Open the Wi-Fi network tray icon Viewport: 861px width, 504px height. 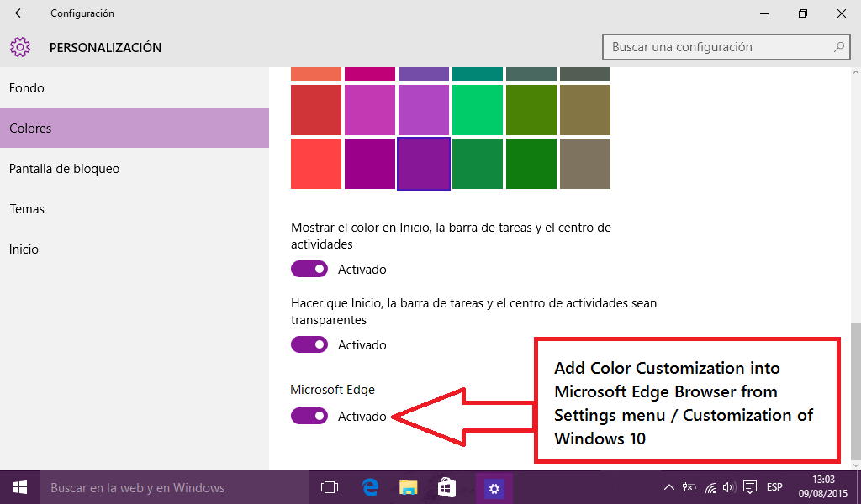710,487
